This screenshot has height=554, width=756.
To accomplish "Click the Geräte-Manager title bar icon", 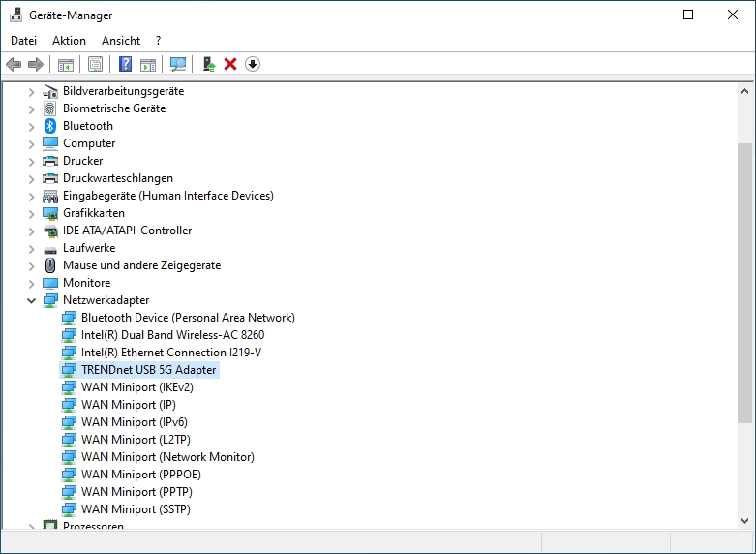I will pyautogui.click(x=15, y=15).
